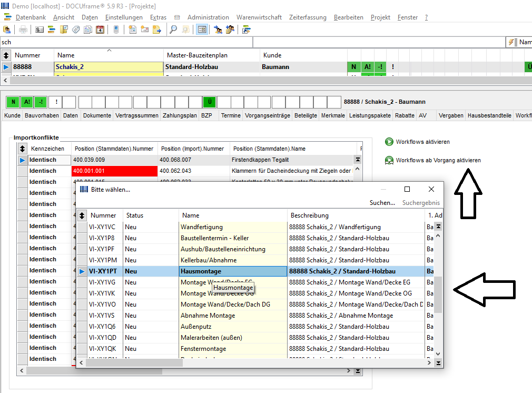Click the green Workflows aktivieren play icon
Viewport: 532px width, 393px height.
[389, 142]
